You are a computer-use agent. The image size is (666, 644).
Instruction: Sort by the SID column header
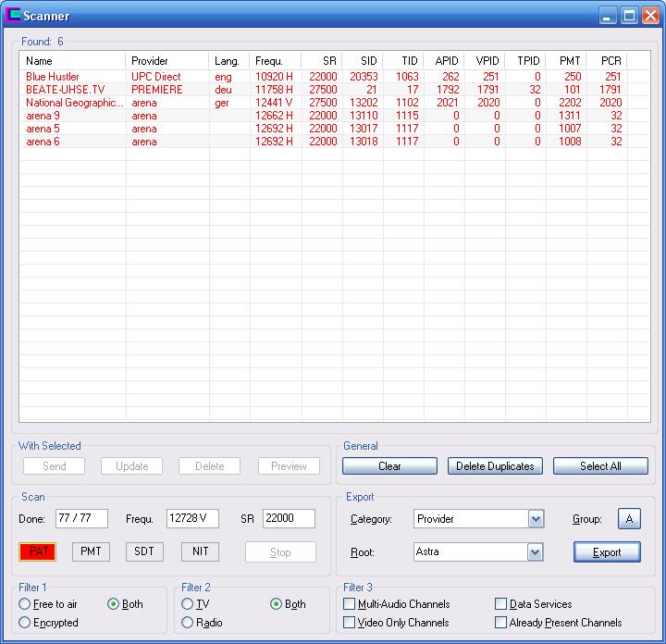363,61
